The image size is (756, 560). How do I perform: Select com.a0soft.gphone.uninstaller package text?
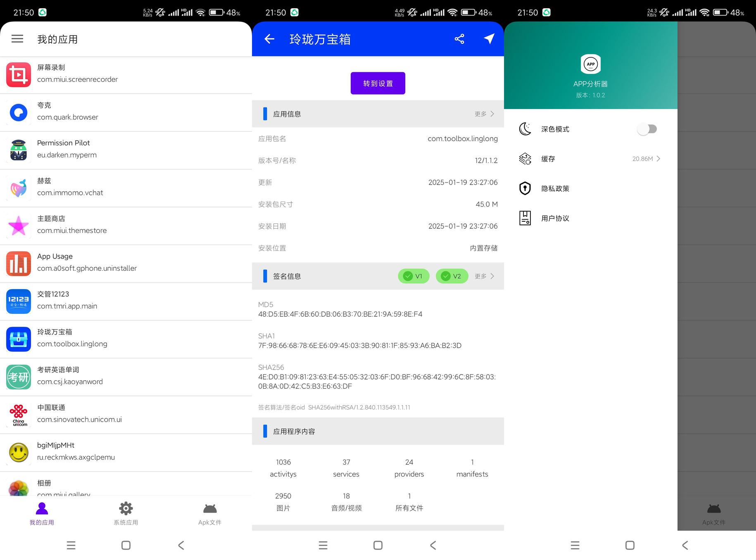coord(87,268)
